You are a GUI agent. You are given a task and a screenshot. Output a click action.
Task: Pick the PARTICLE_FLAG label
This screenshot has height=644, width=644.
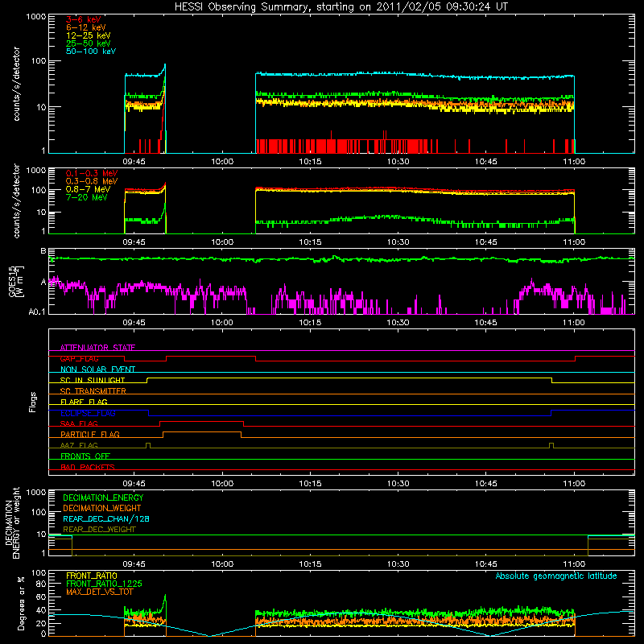90,434
